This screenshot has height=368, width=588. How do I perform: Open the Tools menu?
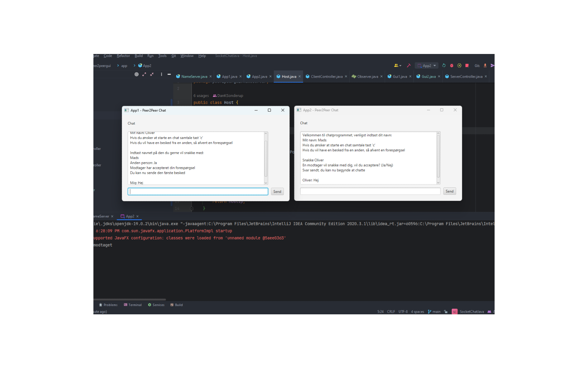162,56
